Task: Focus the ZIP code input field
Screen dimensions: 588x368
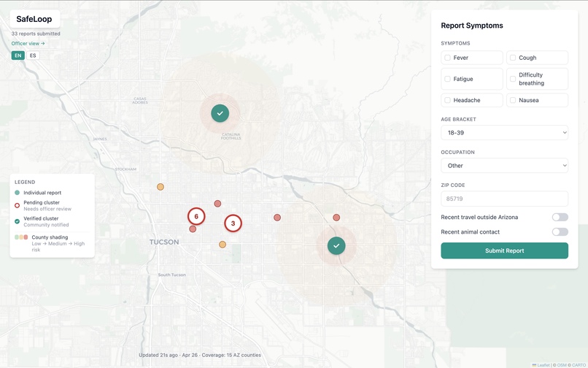Action: click(504, 199)
